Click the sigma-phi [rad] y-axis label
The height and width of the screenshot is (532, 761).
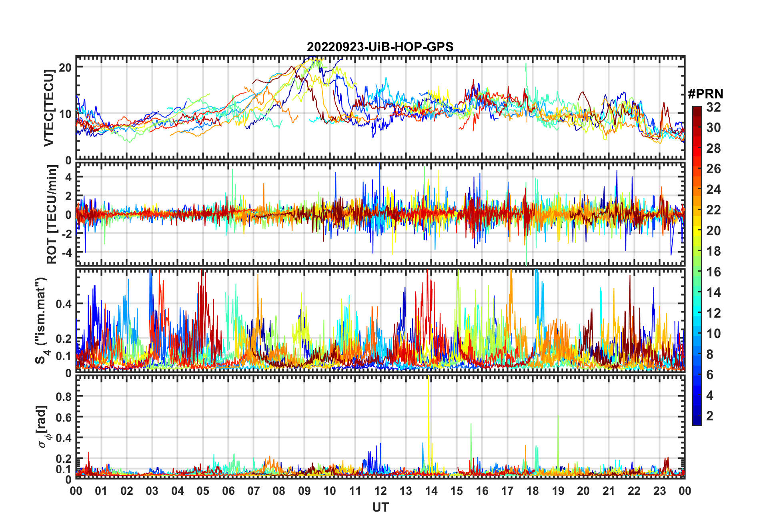click(43, 427)
